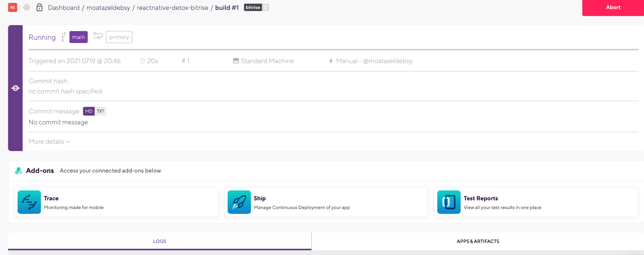Click the Ship rocket icon

239,202
